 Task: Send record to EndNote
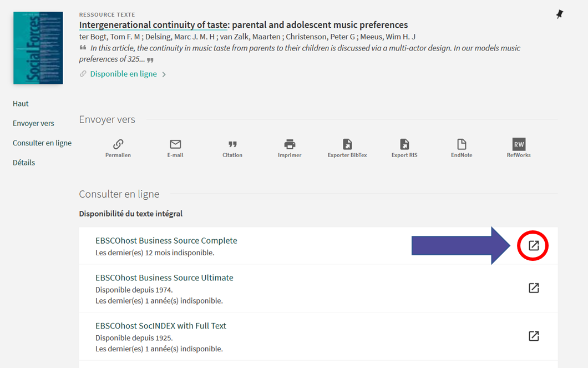tap(462, 144)
